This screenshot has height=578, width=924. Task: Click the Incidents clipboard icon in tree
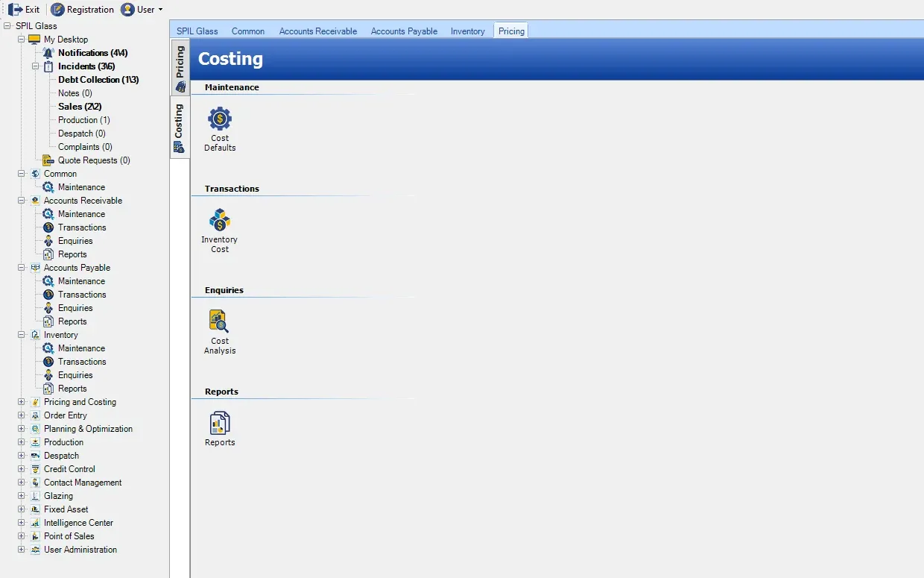click(x=48, y=66)
